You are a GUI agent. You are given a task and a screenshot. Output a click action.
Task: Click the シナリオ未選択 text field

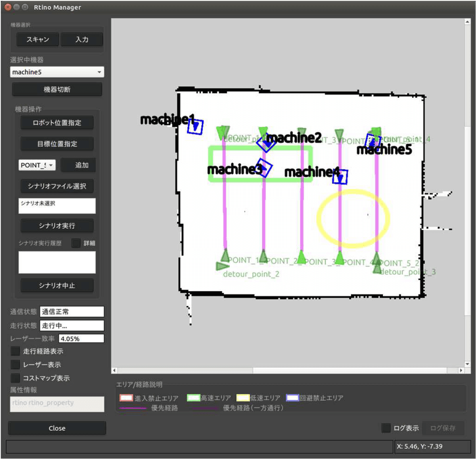click(57, 206)
